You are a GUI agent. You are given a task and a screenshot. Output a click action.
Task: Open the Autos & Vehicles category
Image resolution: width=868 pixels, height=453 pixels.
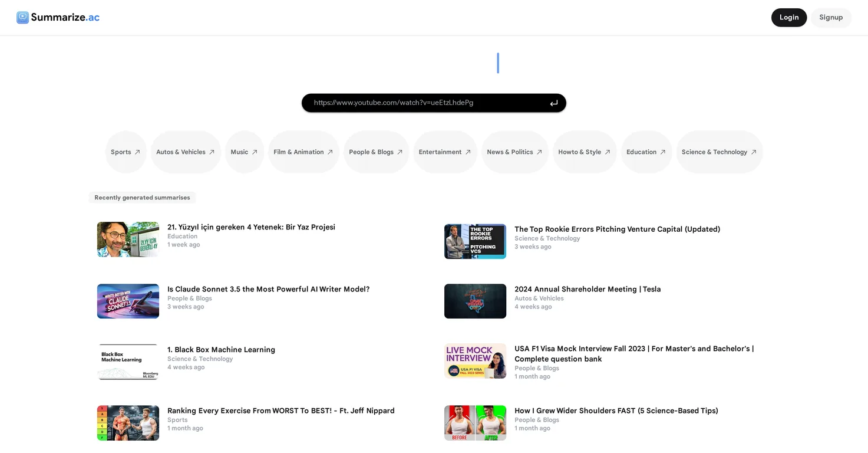[x=186, y=152]
